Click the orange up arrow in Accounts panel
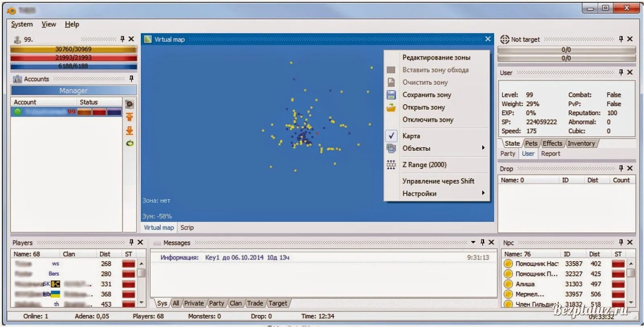This screenshot has width=644, height=327. pyautogui.click(x=129, y=117)
